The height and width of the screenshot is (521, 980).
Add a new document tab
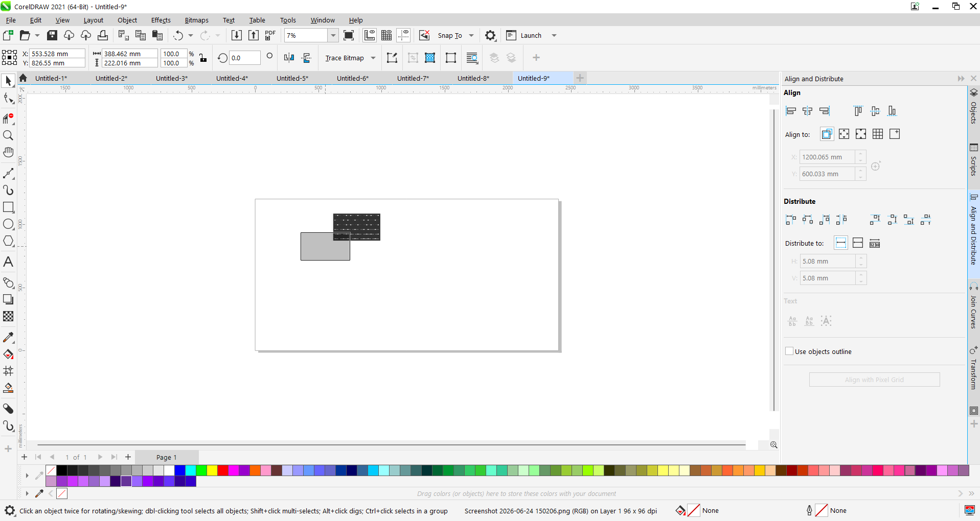[580, 78]
